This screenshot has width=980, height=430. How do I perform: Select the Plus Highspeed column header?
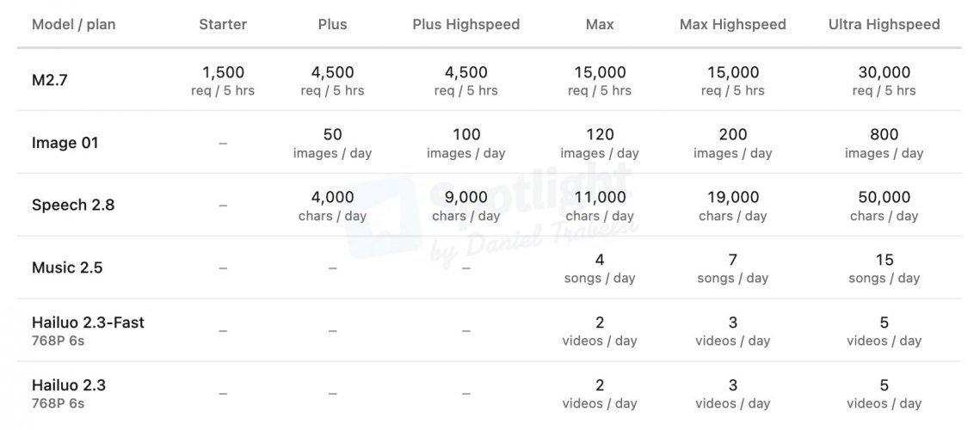pyautogui.click(x=465, y=24)
